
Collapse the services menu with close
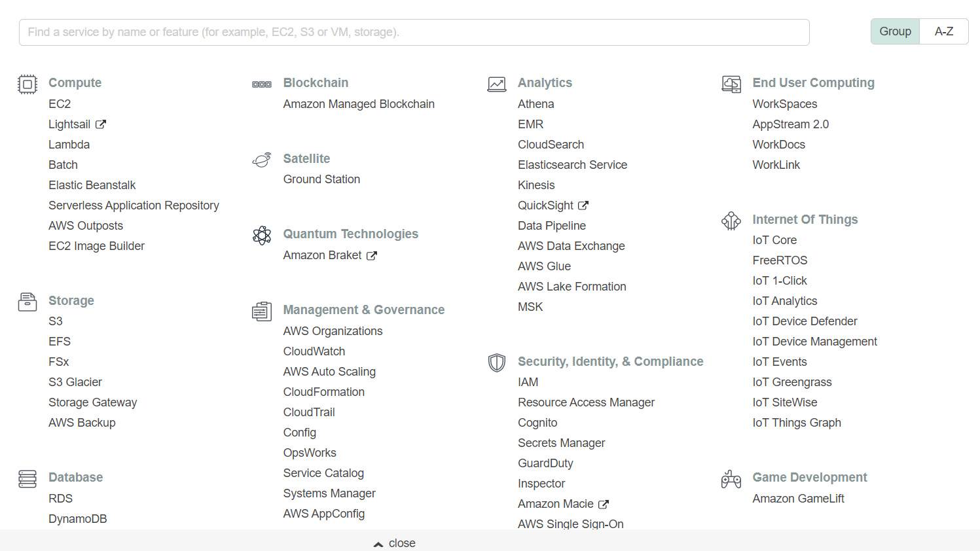point(395,543)
